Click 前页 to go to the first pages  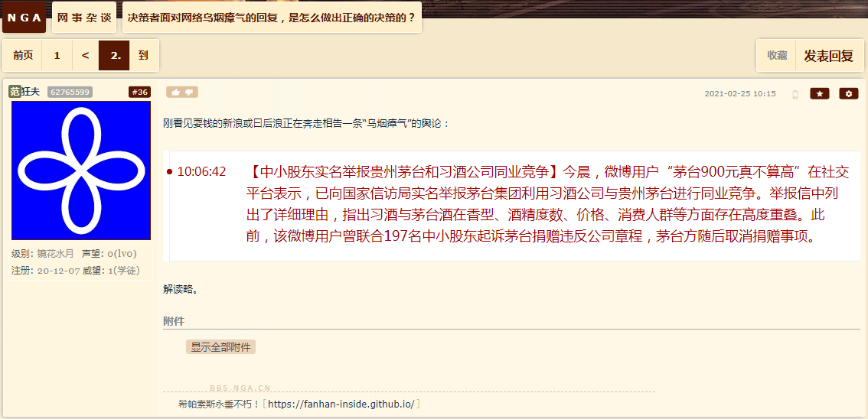point(23,55)
